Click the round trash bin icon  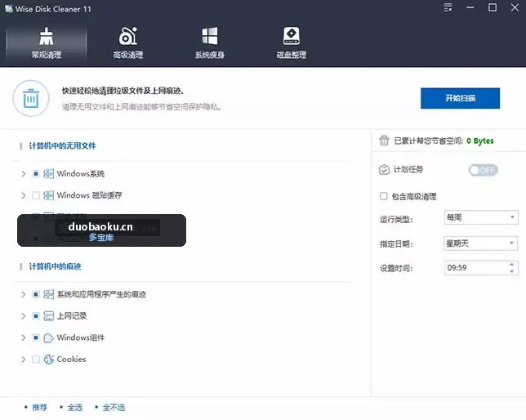tap(31, 98)
